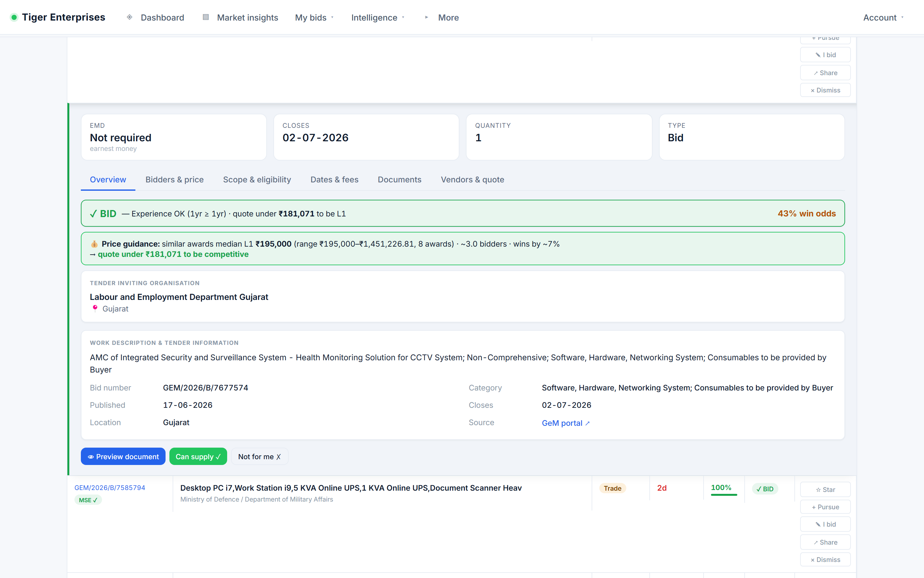Dismiss the top row tender
This screenshot has height=578, width=924.
825,90
